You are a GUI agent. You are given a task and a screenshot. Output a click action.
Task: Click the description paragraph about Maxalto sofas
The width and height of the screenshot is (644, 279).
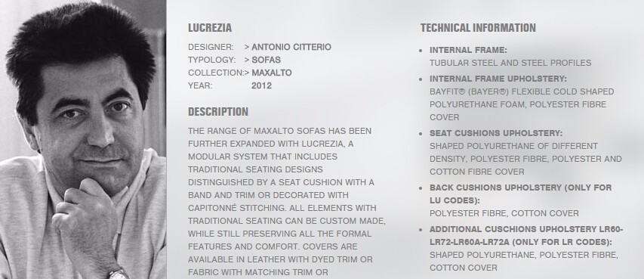tap(287, 202)
